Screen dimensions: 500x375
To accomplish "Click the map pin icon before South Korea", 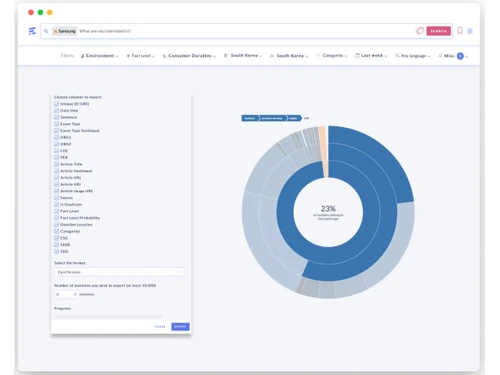I will pos(226,56).
